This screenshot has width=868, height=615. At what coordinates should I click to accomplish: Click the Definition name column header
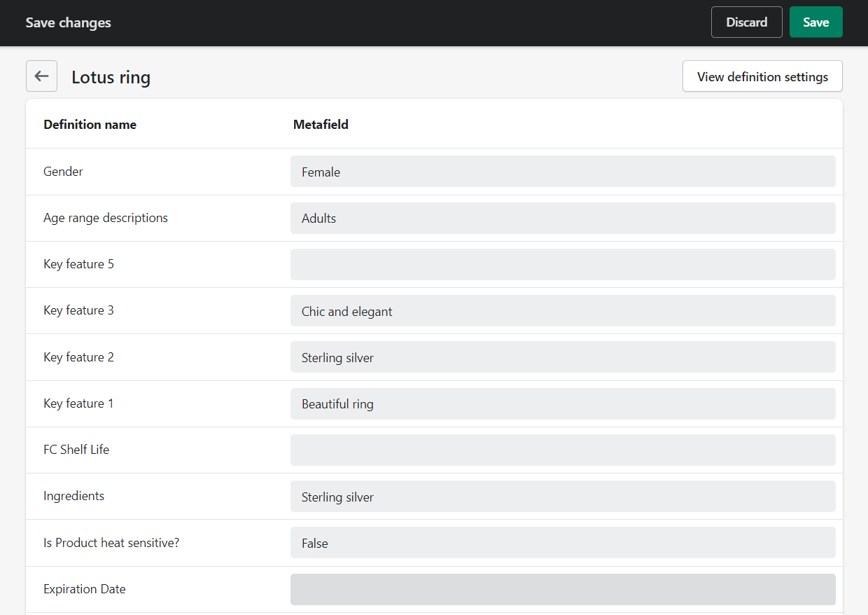tap(90, 125)
